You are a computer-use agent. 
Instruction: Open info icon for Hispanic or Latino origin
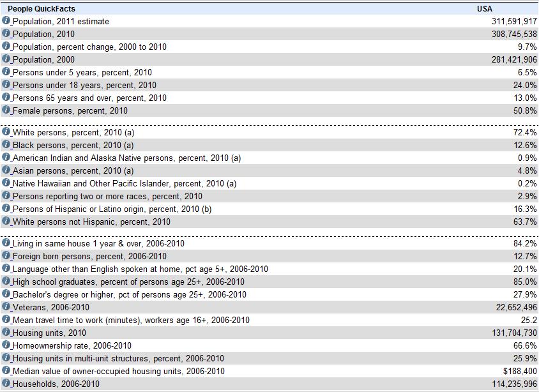tap(6, 208)
